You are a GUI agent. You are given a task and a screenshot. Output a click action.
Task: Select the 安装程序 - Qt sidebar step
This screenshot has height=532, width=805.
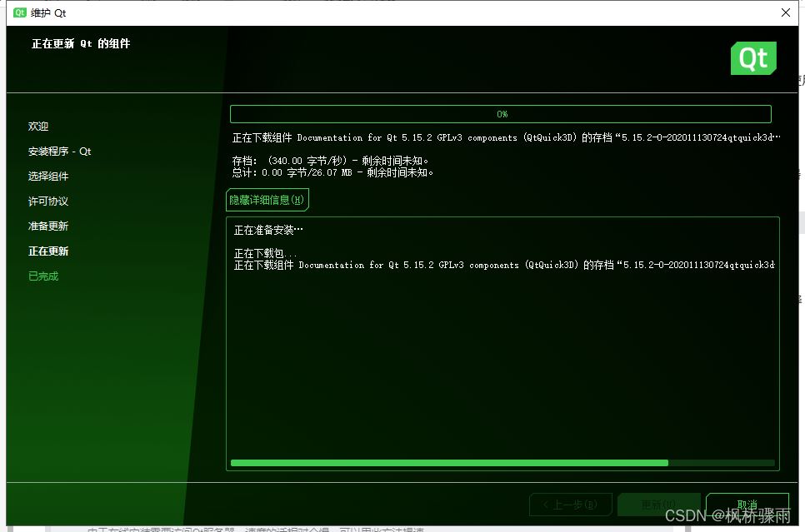click(59, 152)
